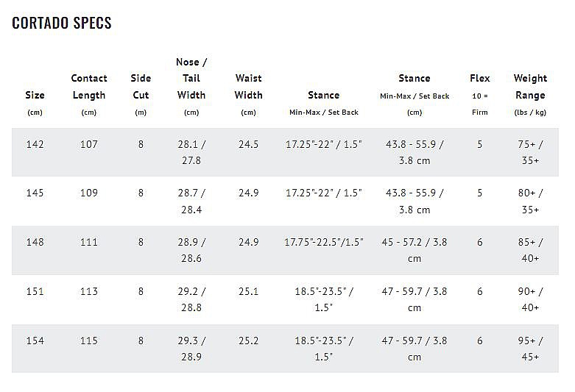Click the 148 size cell
The width and height of the screenshot is (575, 392).
point(35,242)
